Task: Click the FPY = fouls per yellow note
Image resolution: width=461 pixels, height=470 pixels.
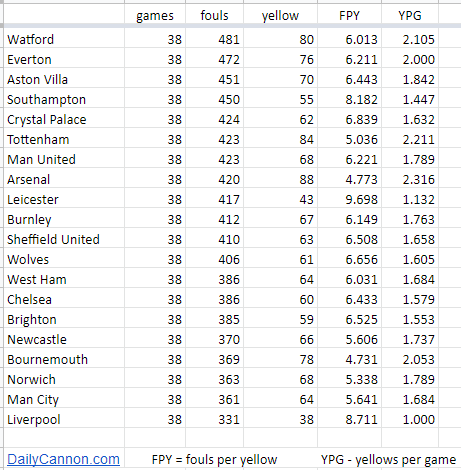Action: [x=214, y=459]
